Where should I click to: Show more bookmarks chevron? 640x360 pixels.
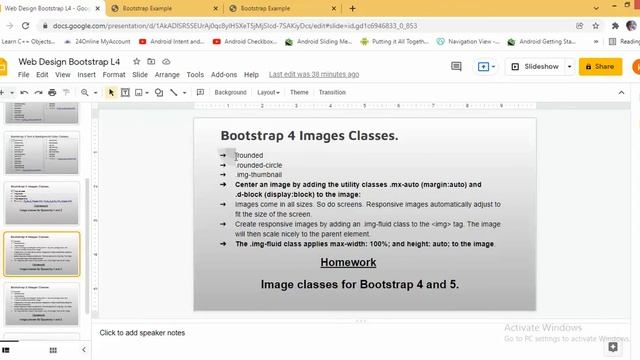tap(596, 42)
